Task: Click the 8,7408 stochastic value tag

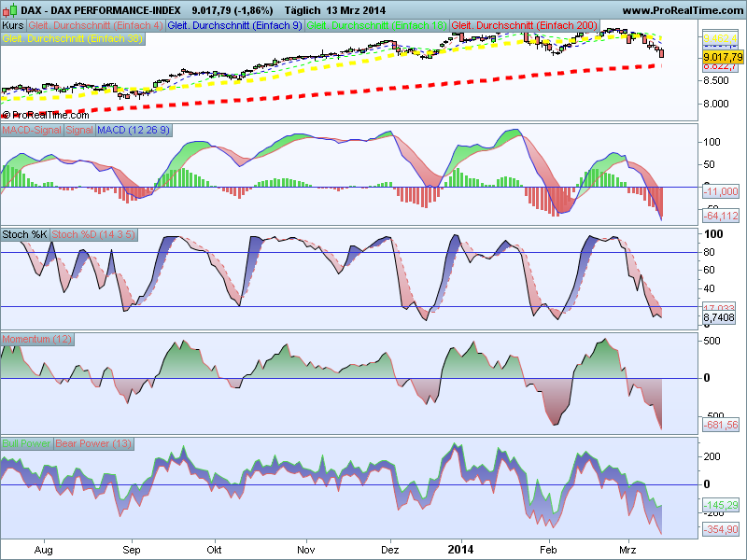Action: [719, 317]
